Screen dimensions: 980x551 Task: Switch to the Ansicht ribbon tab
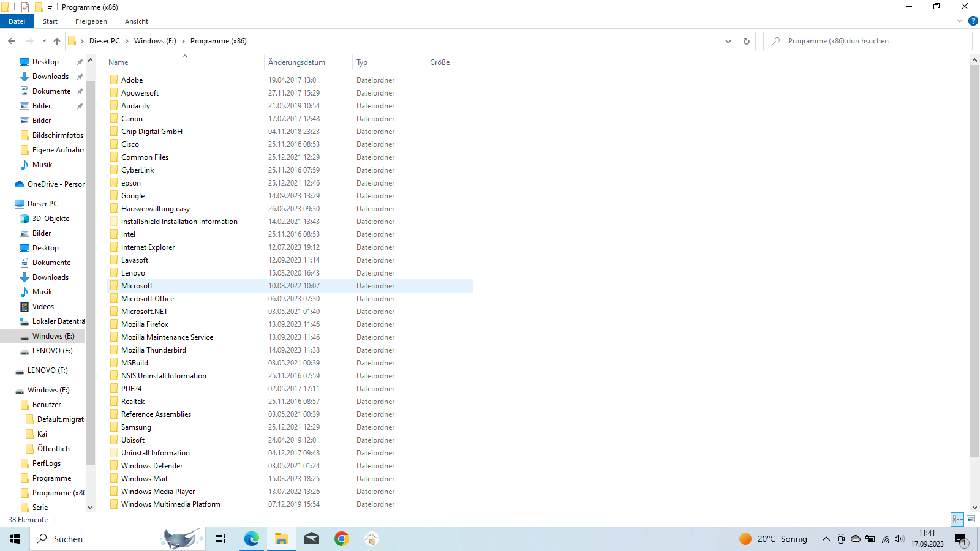click(x=136, y=21)
